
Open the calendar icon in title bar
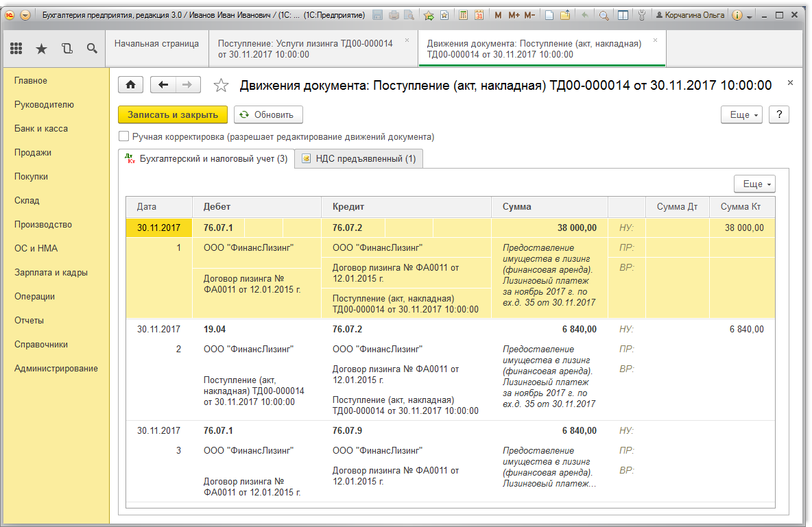479,15
